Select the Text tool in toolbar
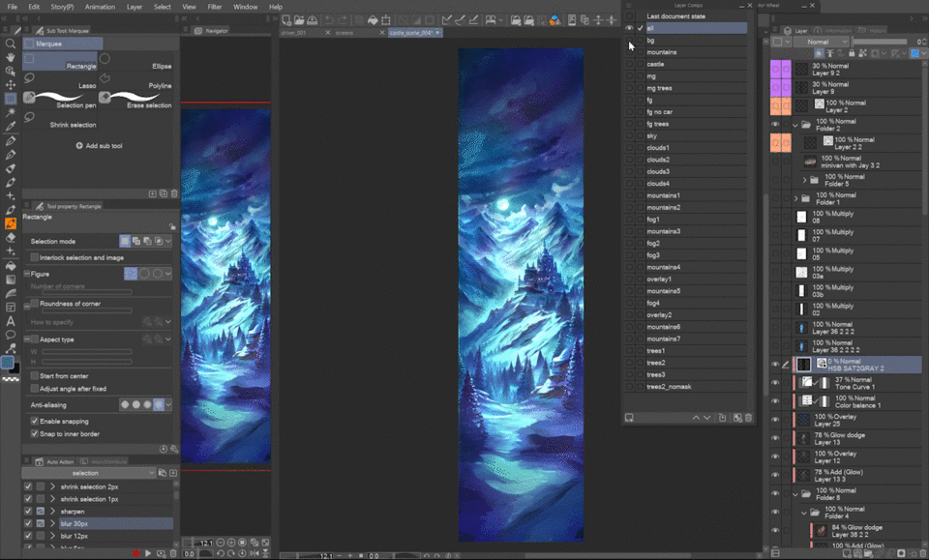 [11, 321]
